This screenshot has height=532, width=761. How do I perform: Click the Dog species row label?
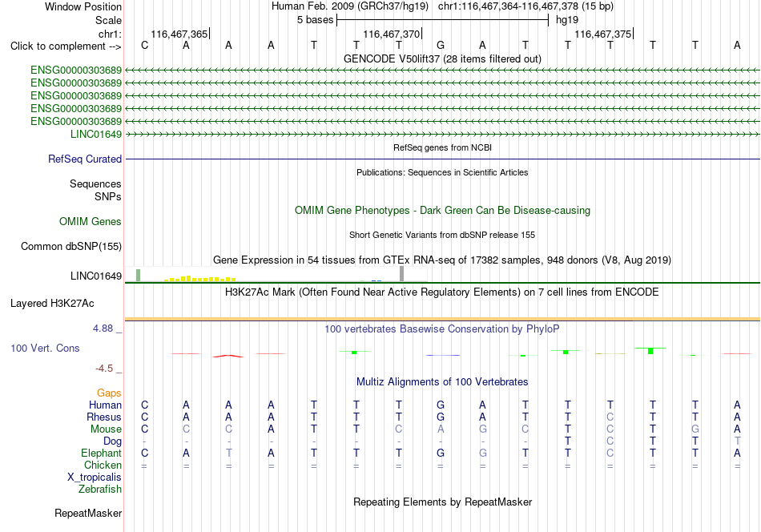coord(113,441)
